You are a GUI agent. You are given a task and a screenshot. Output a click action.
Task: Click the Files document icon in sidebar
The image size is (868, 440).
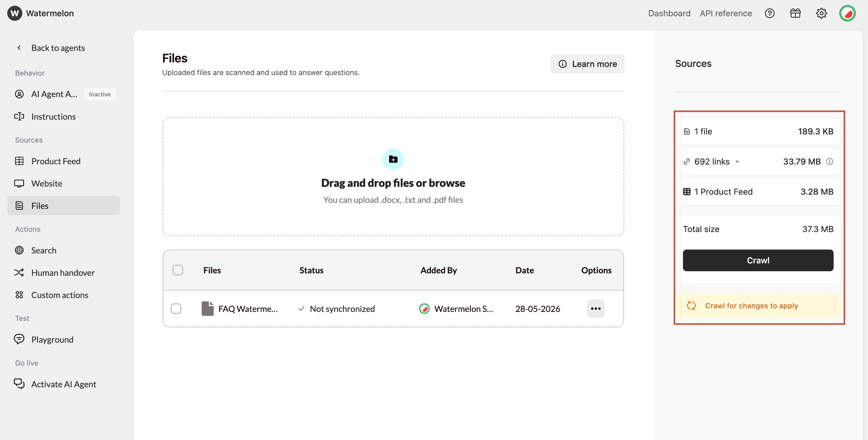[19, 206]
